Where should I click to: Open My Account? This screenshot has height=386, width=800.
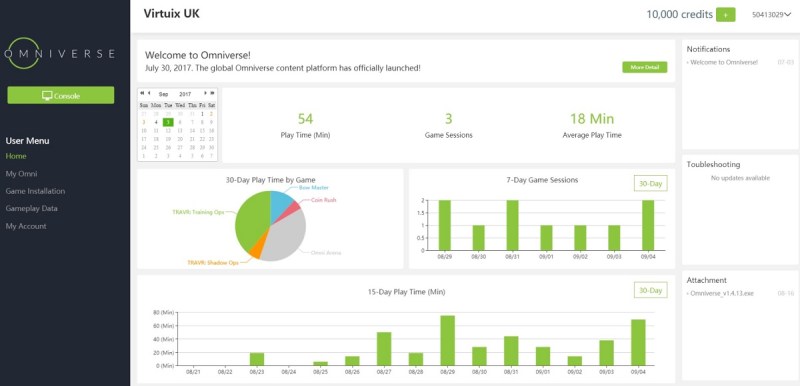(x=26, y=226)
